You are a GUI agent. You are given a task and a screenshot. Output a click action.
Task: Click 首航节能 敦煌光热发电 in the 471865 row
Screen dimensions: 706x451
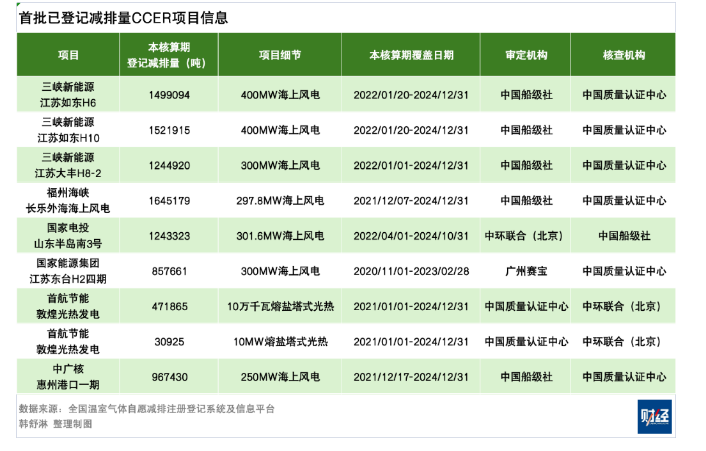68,306
